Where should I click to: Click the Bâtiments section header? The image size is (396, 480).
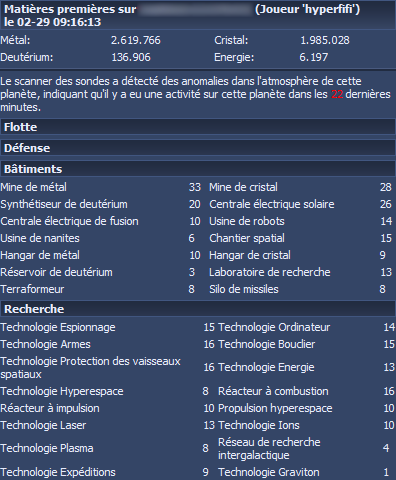[x=198, y=169]
